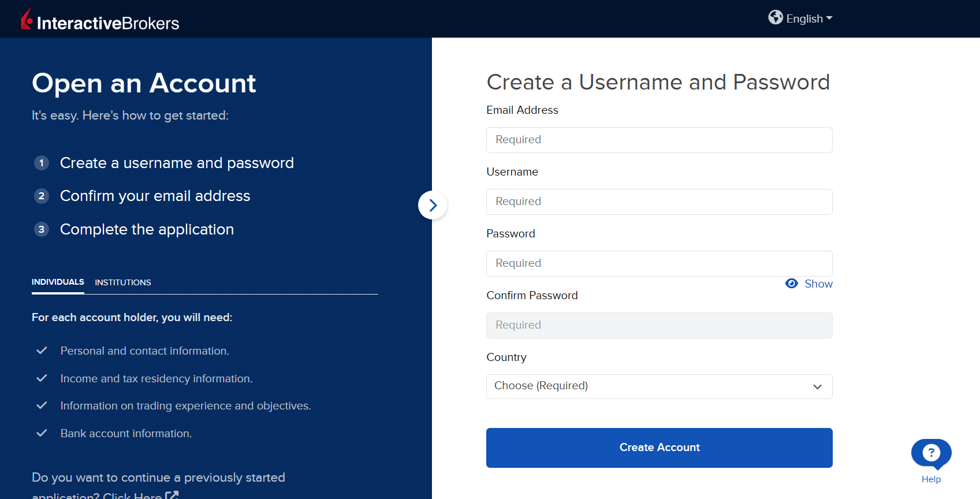The height and width of the screenshot is (499, 980).
Task: Click the step 1 number badge
Action: click(41, 163)
